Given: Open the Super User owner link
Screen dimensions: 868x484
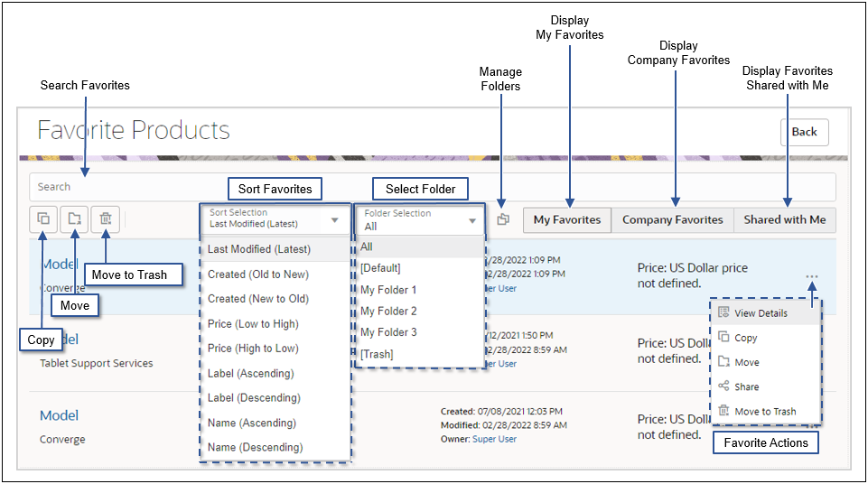Looking at the screenshot, I should point(494,439).
